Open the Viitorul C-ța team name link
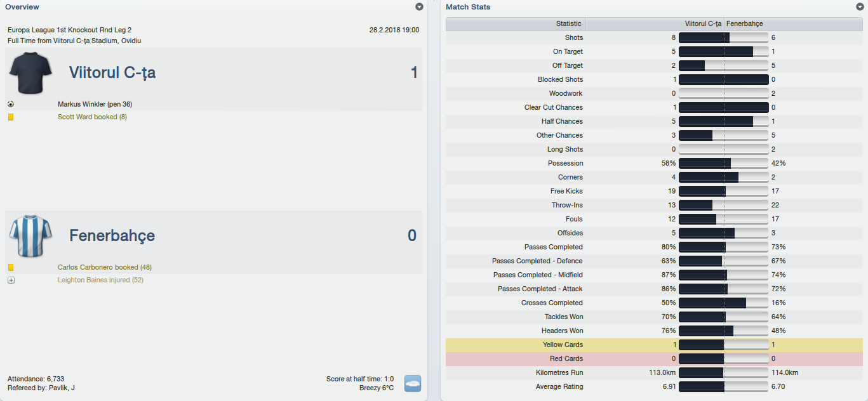Image resolution: width=868 pixels, height=401 pixels. (112, 73)
